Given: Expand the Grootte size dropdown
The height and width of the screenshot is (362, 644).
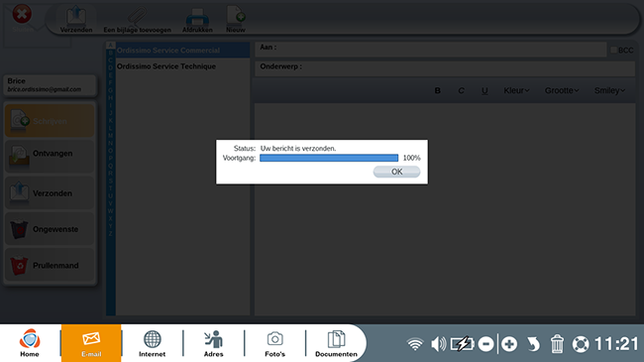Looking at the screenshot, I should (x=562, y=90).
